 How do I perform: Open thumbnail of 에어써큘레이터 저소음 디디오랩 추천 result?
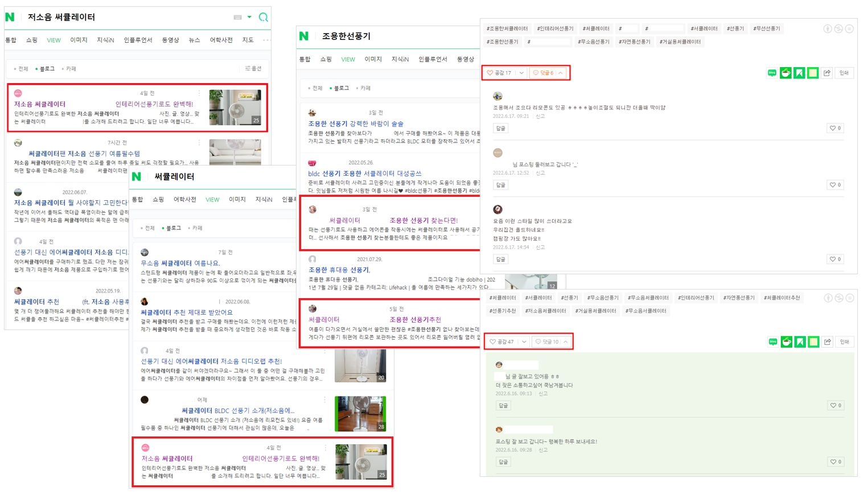360,365
